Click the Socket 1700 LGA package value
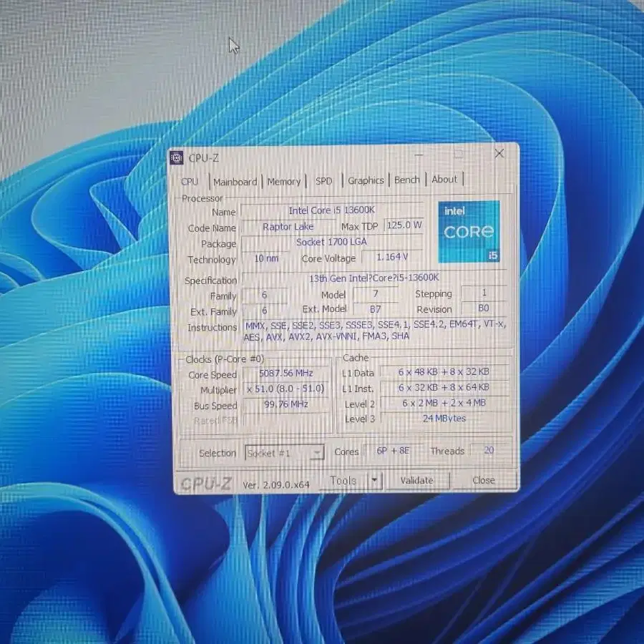Viewport: 644px width, 644px height. pos(332,242)
